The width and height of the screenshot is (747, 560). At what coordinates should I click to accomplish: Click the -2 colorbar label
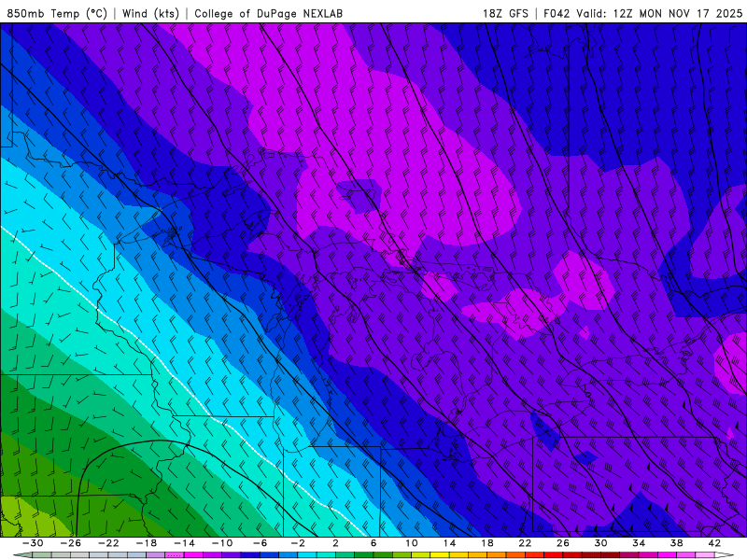298,543
